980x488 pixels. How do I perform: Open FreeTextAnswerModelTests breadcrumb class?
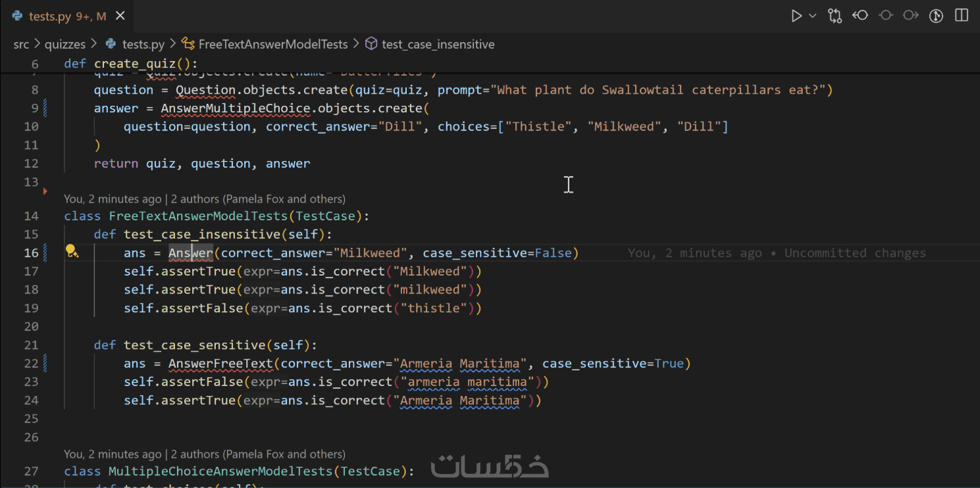pos(273,44)
